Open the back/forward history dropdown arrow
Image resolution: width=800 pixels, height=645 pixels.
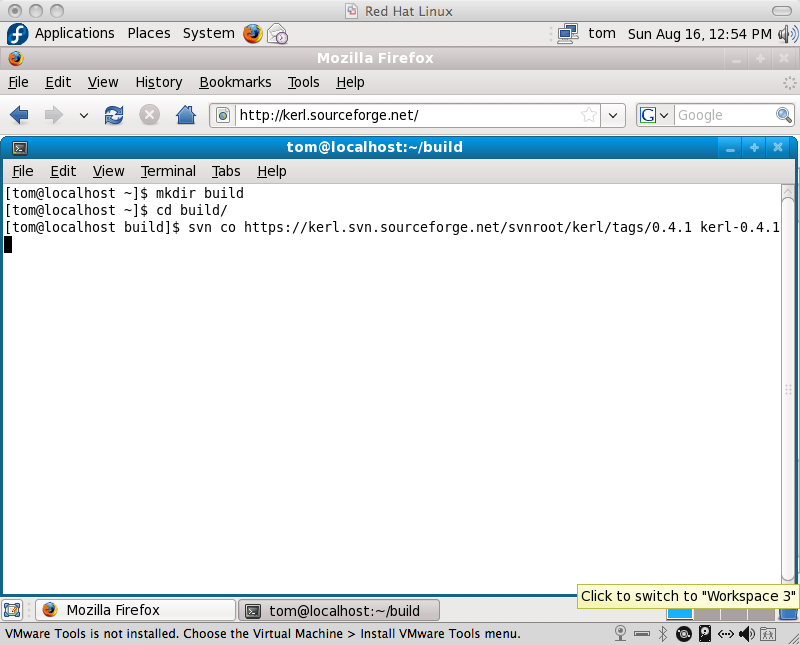pos(84,116)
